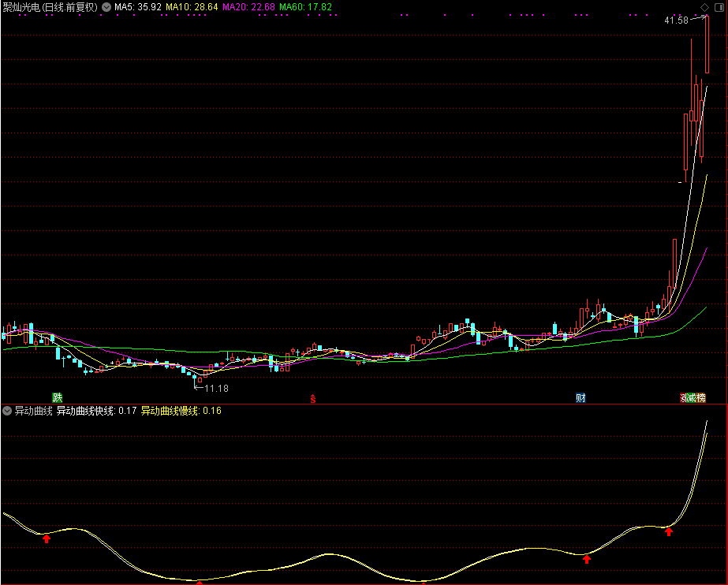Select the MA5 moving average label
This screenshot has width=728, height=585.
138,7
